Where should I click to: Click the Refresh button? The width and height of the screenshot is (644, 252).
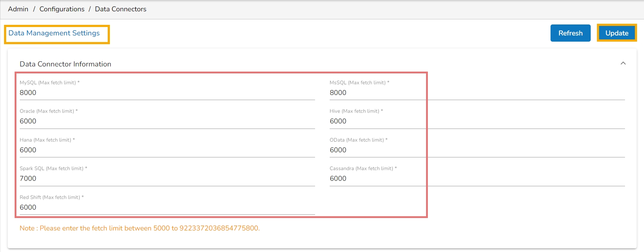point(570,33)
